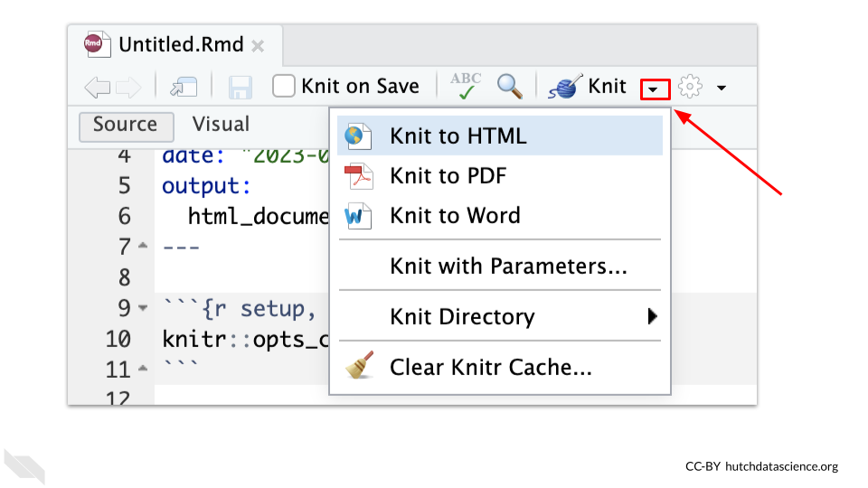Switch to Visual editor mode

point(221,125)
